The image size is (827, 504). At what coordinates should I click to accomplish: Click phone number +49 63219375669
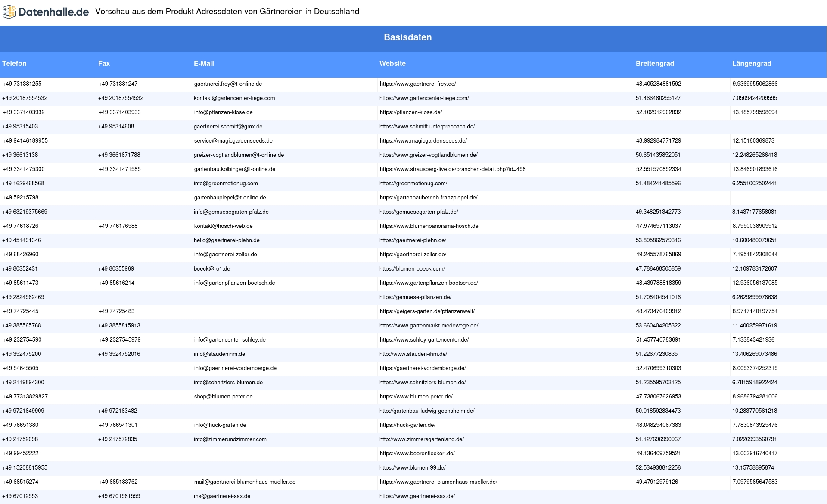[25, 212]
